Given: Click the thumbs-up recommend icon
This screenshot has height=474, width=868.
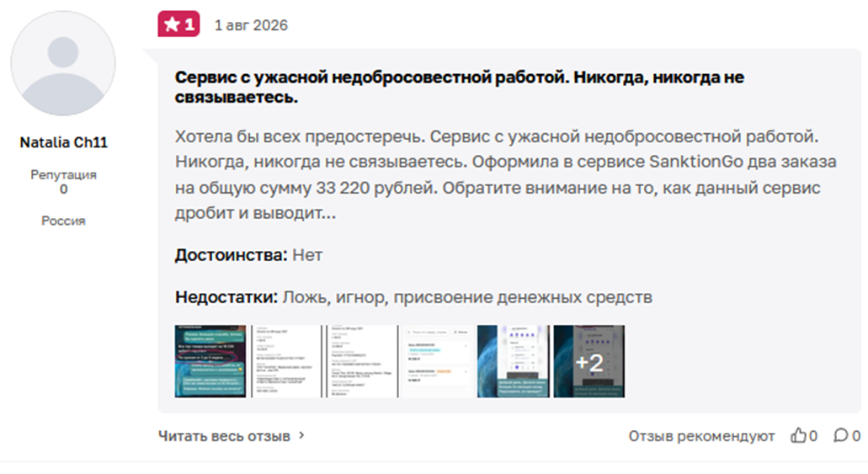Looking at the screenshot, I should [797, 436].
